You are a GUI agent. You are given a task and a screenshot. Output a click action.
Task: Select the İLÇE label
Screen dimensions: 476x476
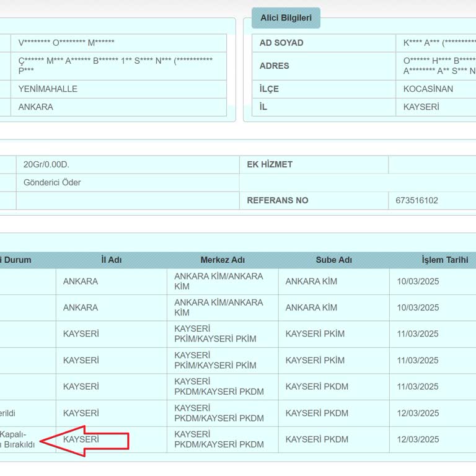point(269,89)
